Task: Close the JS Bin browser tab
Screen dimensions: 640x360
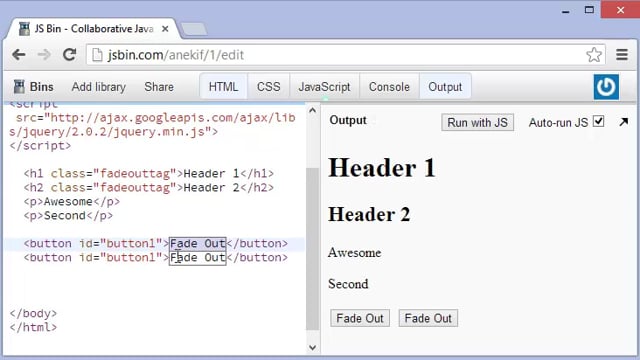Action: 165,29
